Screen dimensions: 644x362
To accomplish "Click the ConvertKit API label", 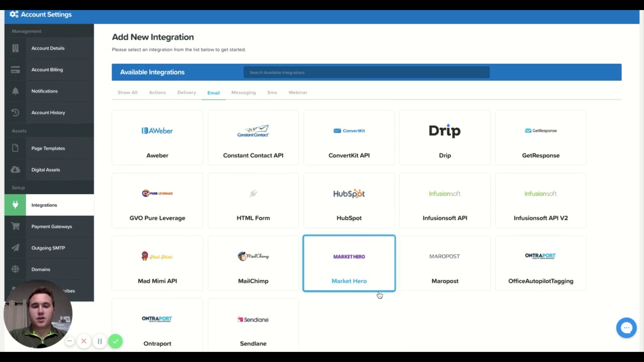I will coord(349,155).
